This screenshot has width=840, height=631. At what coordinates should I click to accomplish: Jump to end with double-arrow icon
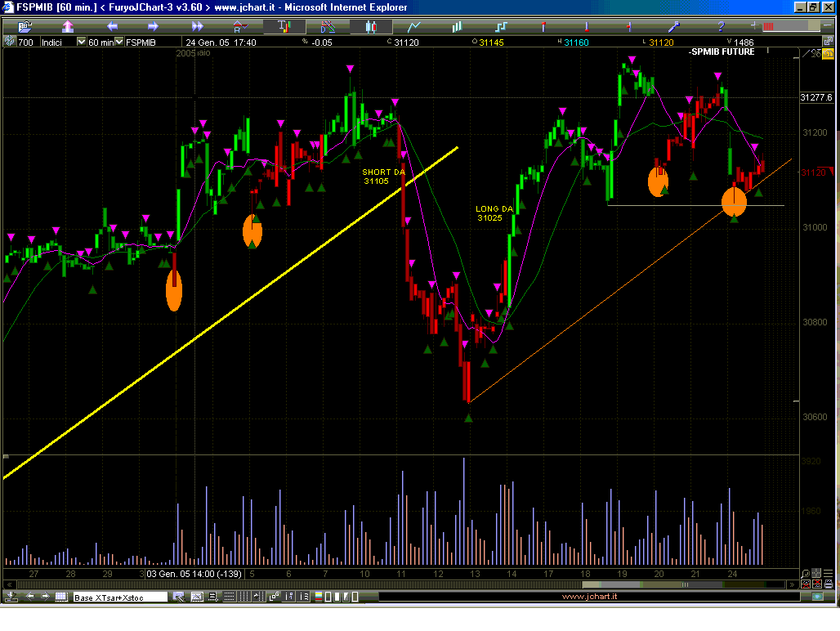click(x=196, y=26)
